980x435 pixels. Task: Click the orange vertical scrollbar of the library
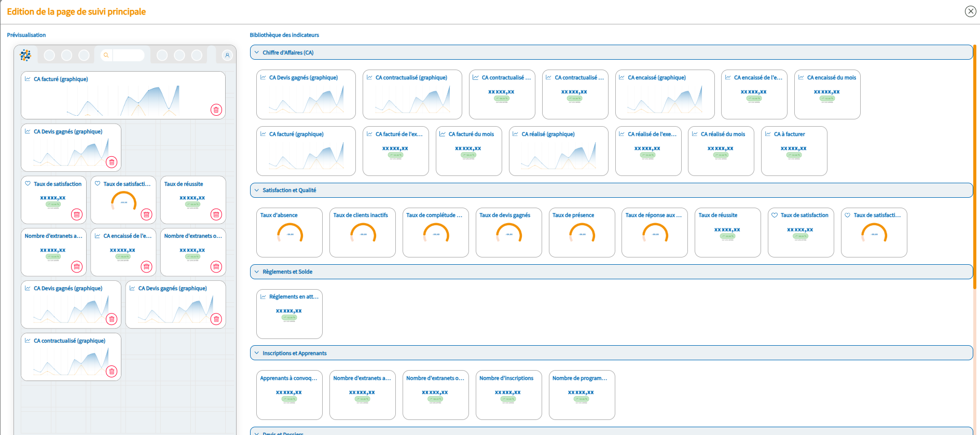tap(974, 166)
